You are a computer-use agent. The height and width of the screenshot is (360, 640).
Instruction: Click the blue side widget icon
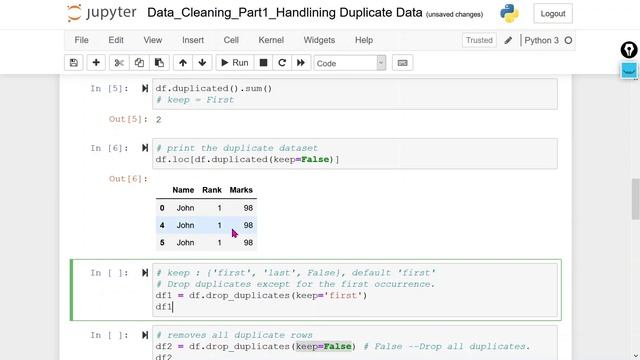629,71
